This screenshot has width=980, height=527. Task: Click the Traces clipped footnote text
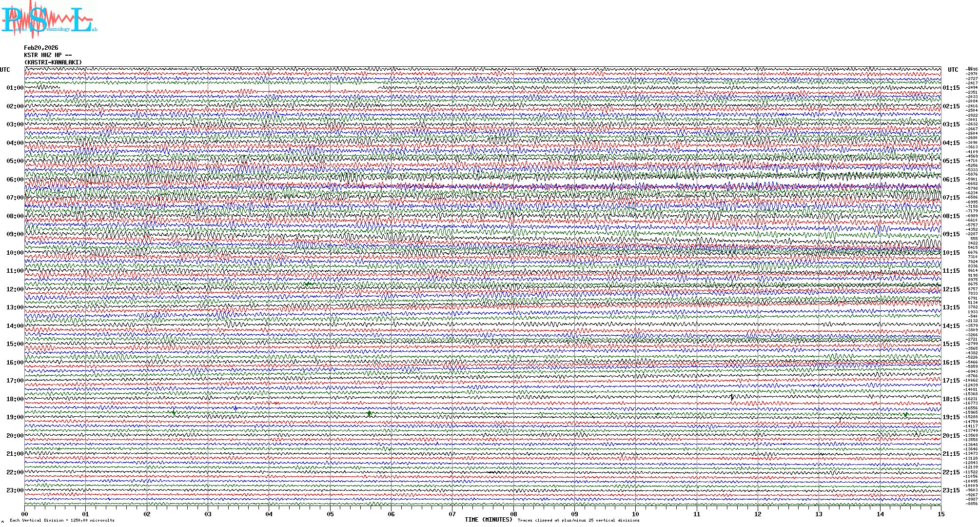578,520
